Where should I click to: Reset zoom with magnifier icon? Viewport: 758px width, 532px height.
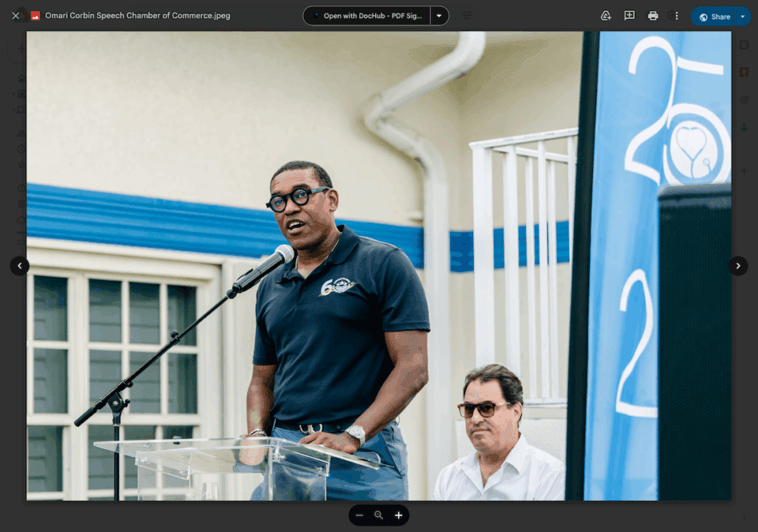(x=379, y=515)
